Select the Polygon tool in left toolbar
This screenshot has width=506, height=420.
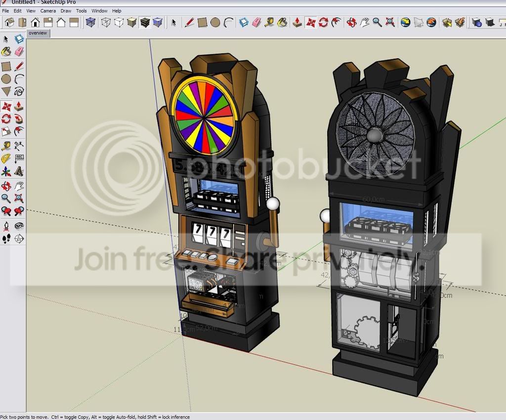[x=6, y=91]
